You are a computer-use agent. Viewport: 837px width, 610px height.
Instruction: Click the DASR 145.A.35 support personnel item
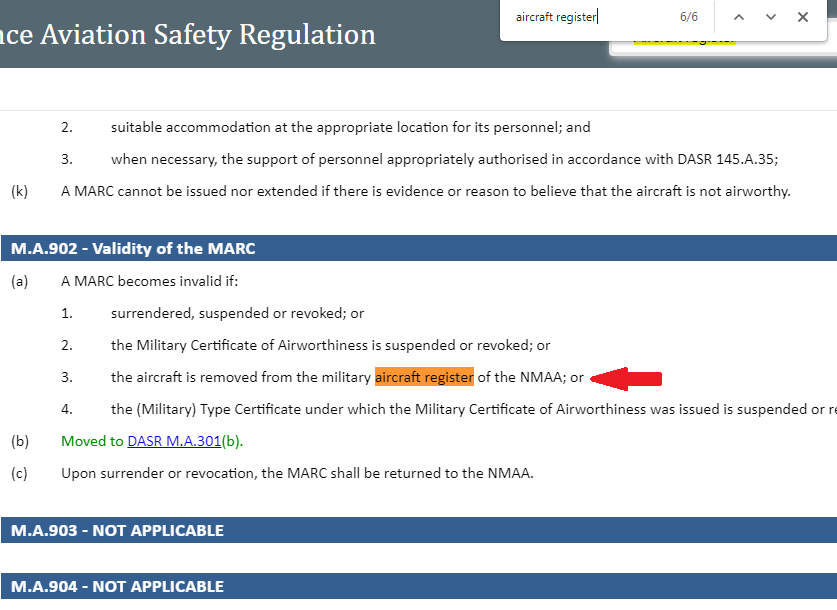coord(444,159)
